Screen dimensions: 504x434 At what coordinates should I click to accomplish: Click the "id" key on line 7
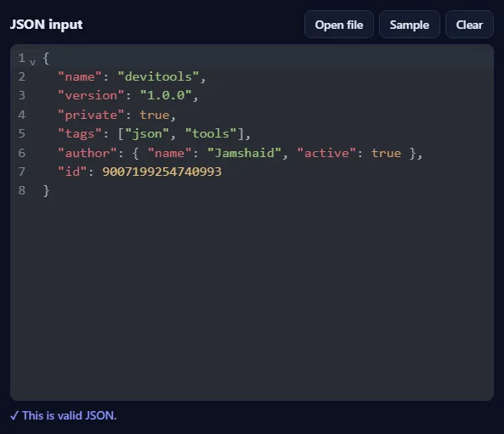(72, 172)
